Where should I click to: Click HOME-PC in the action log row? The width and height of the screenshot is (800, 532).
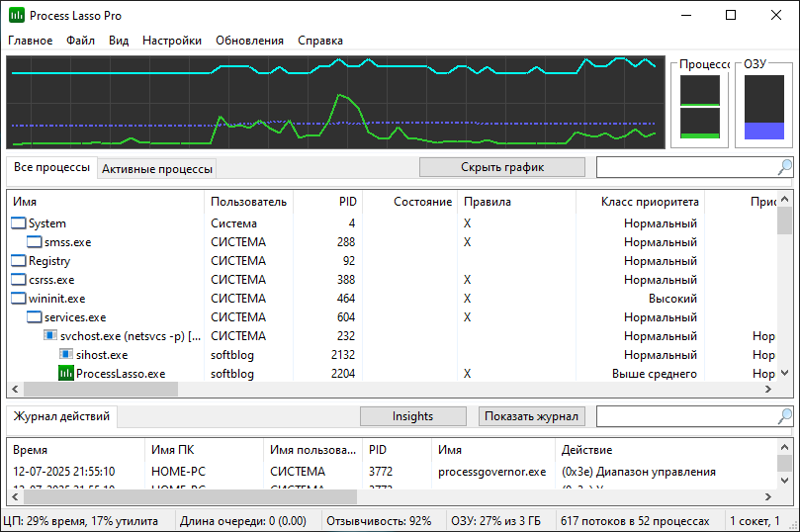(x=178, y=472)
